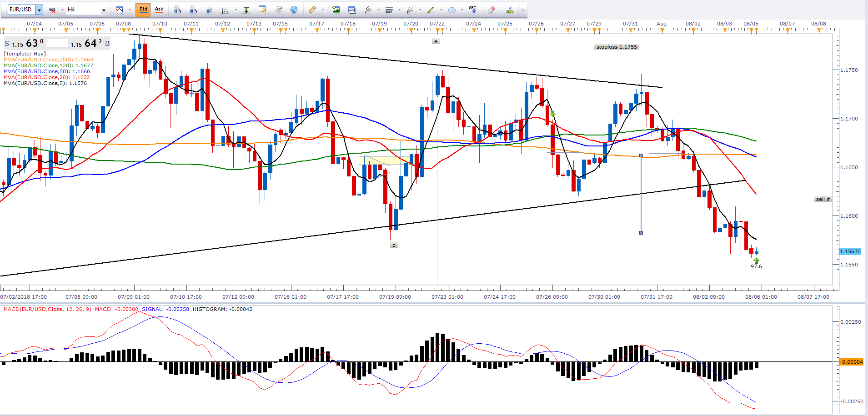Image resolution: width=868 pixels, height=416 pixels.
Task: Toggle the Ask price display
Action: click(159, 10)
